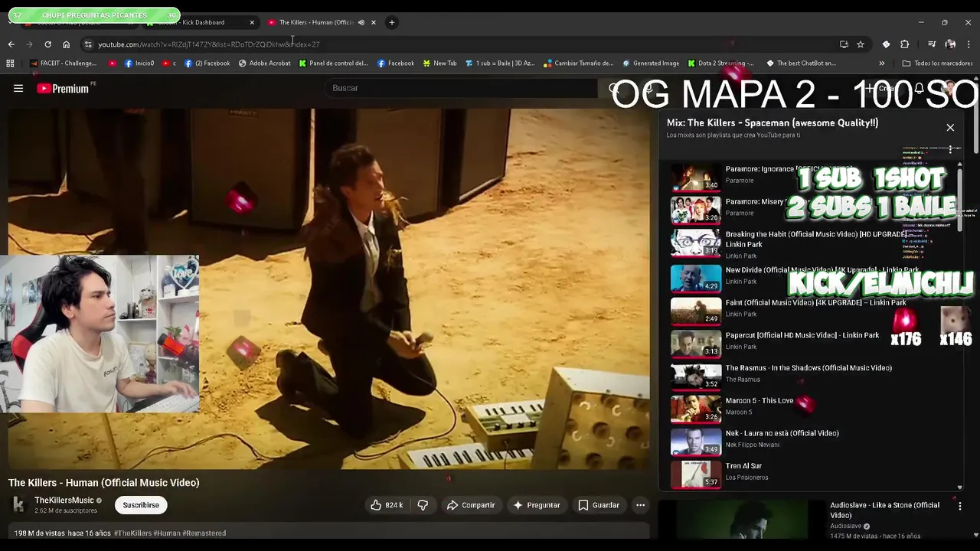Open Cambiar Tamaño de bookmark
The width and height of the screenshot is (980, 551).
tap(578, 64)
